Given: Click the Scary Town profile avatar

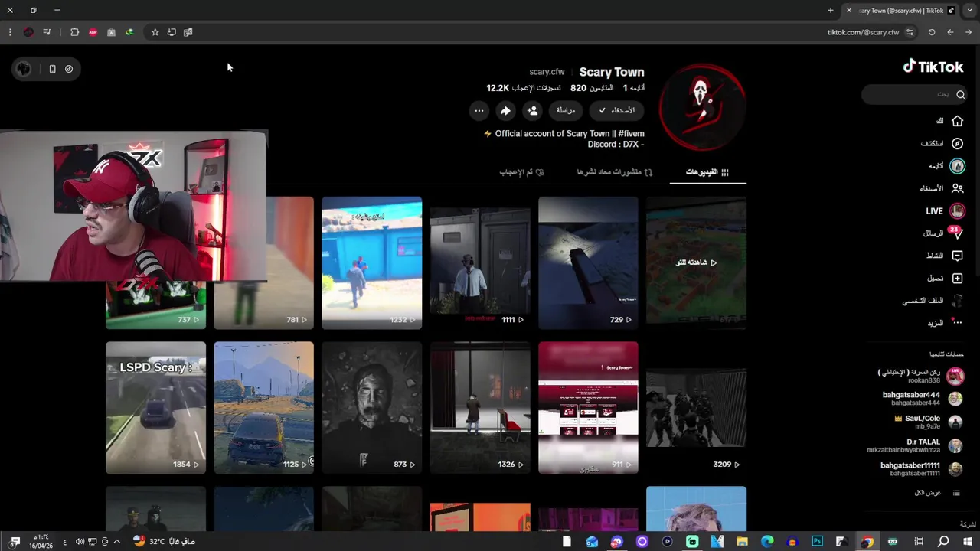Looking at the screenshot, I should coord(702,106).
